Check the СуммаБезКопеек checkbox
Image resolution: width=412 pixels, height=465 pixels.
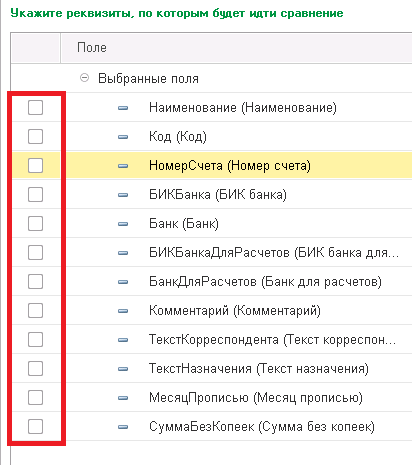coord(35,427)
